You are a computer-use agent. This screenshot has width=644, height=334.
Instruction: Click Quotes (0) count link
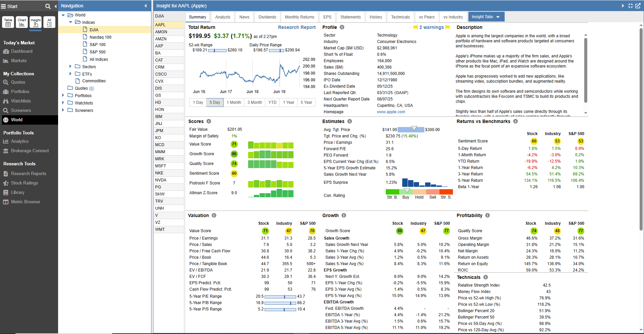(91, 88)
